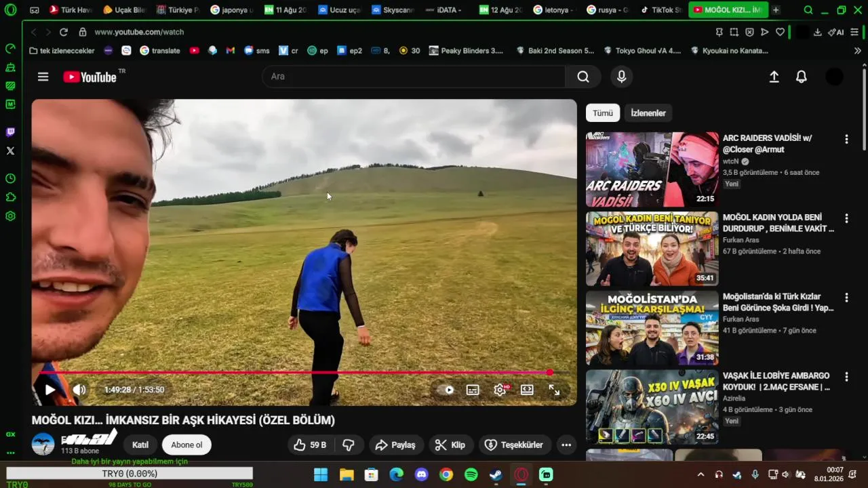Open the tek izlenecekler bookmarks folder

[x=62, y=51]
